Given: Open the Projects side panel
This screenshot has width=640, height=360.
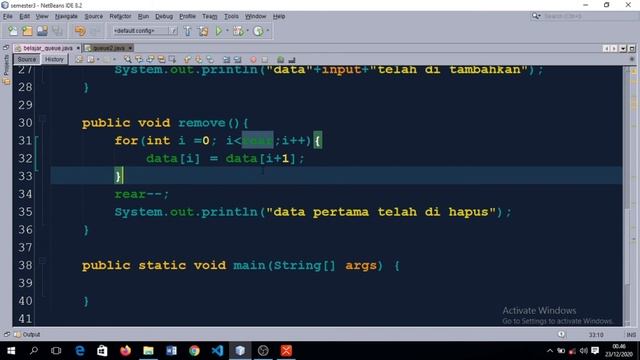Looking at the screenshot, I should pos(6,69).
